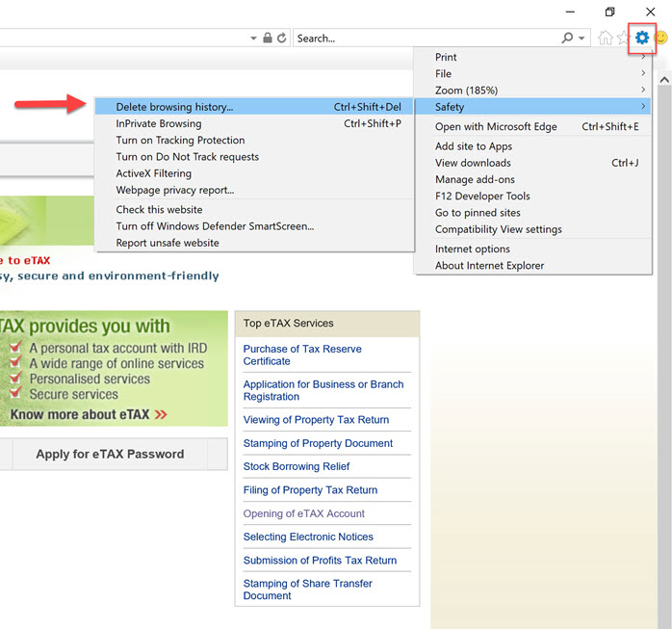The height and width of the screenshot is (629, 672).
Task: Click Know more about eTAX link
Action: [x=89, y=414]
